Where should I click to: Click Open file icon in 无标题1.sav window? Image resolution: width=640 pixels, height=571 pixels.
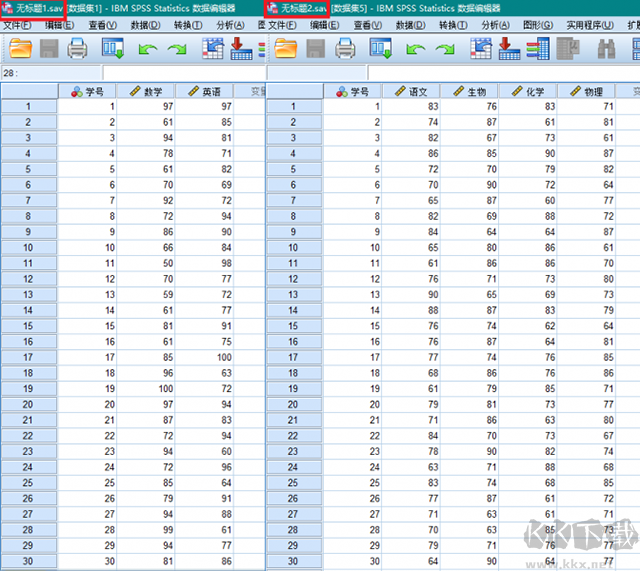(x=20, y=47)
